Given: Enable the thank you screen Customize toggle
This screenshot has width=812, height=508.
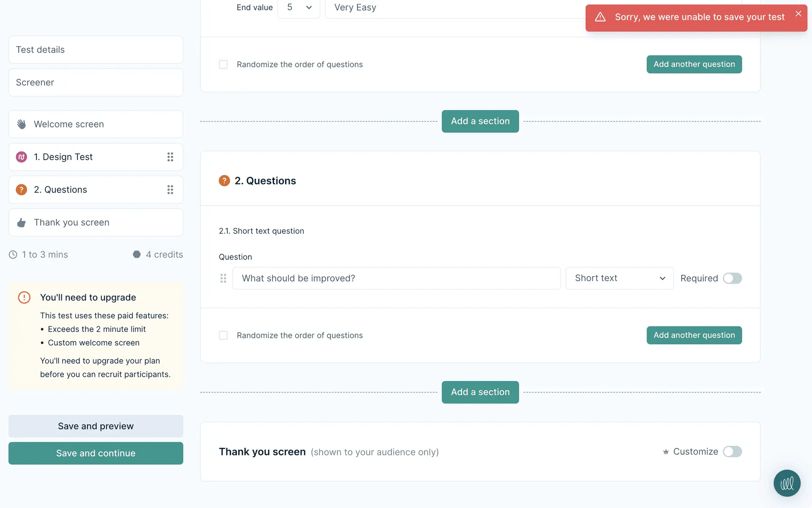Looking at the screenshot, I should (732, 452).
